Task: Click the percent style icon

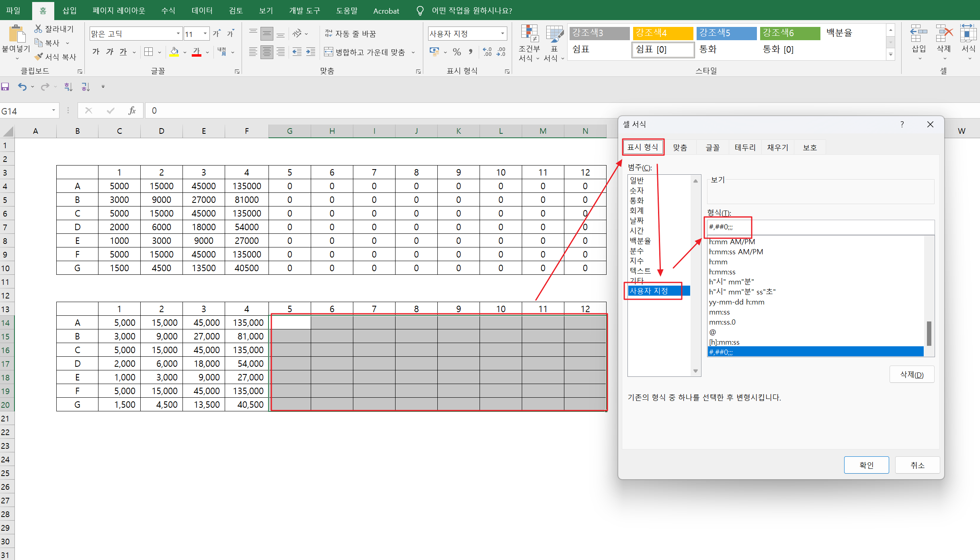Action: coord(457,52)
